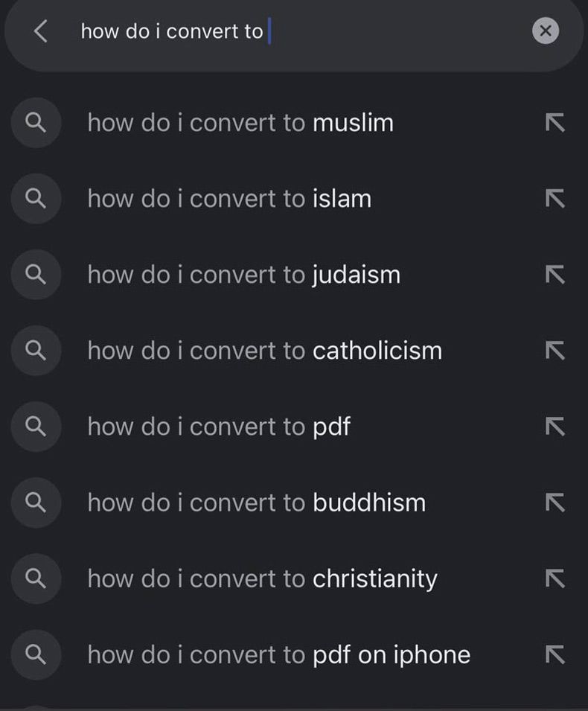Tap the arrow next to 'pdf on iphone'
Viewport: 588px width, 711px height.
555,654
